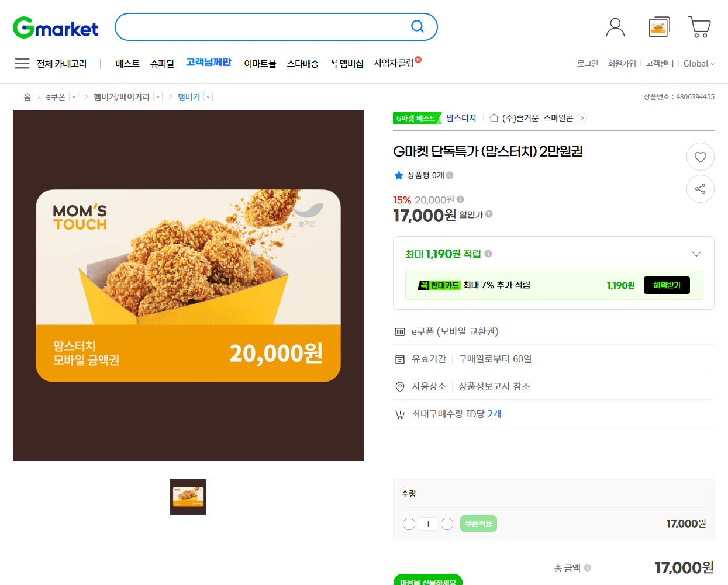Open the 꼭 멤버십 menu
This screenshot has height=585, width=728.
[x=347, y=63]
